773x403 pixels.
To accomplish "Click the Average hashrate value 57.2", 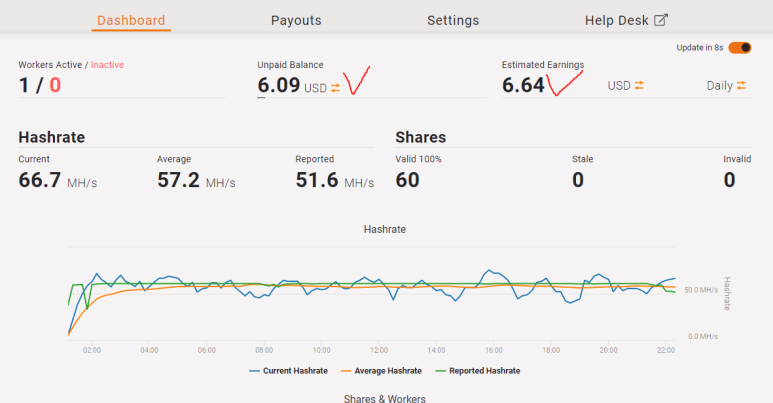I will point(178,180).
